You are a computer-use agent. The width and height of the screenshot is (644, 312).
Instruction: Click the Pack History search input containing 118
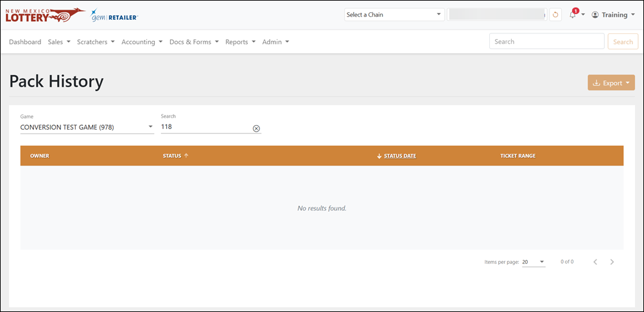coord(206,127)
